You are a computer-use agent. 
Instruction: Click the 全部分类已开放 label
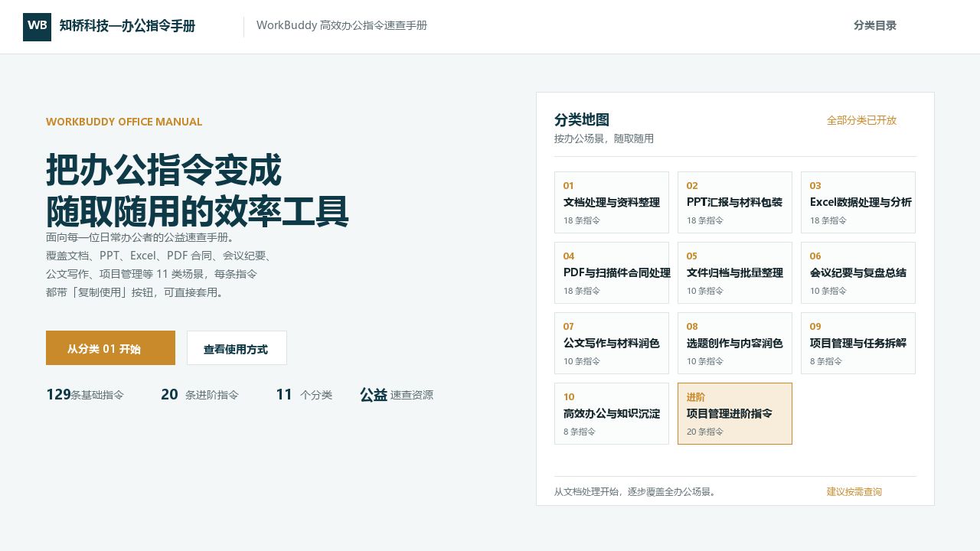tap(861, 120)
